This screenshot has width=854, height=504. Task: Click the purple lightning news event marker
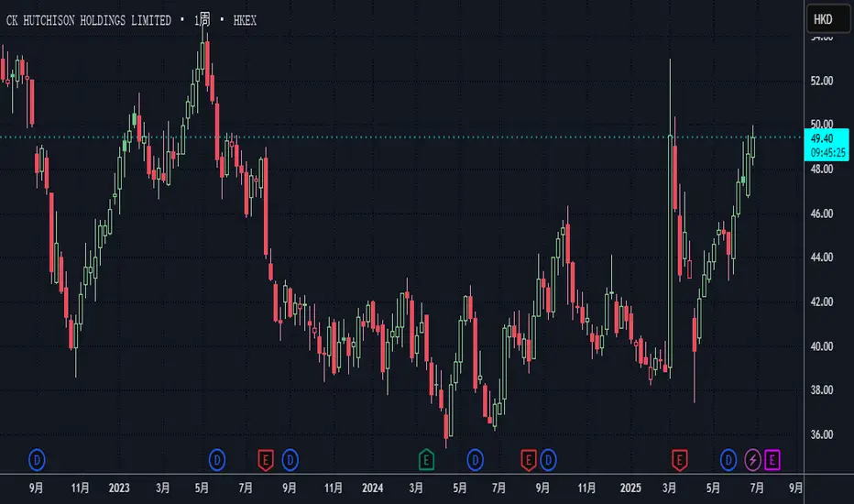[752, 460]
